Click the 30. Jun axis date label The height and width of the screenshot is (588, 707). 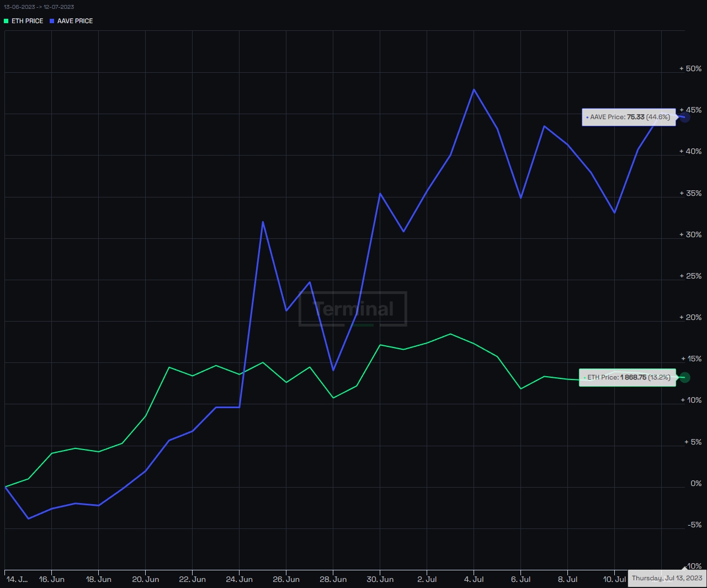380,579
